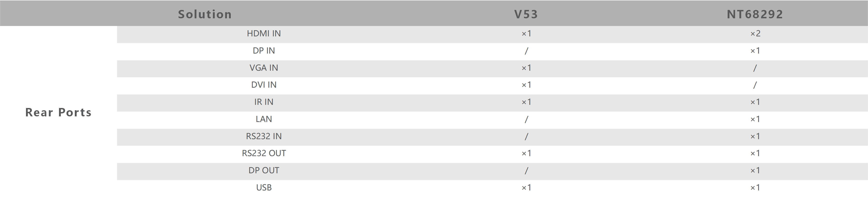Click the IR IN row label
This screenshot has height=197, width=868.
click(264, 102)
